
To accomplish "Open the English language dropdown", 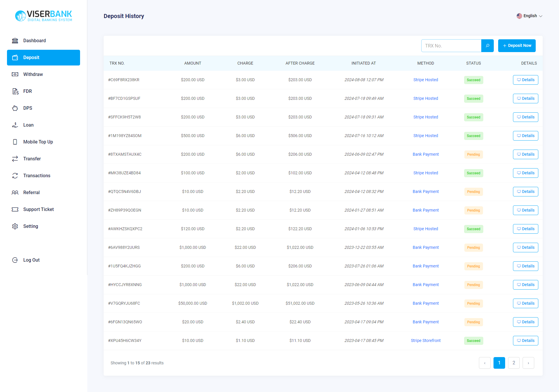I will click(x=530, y=16).
